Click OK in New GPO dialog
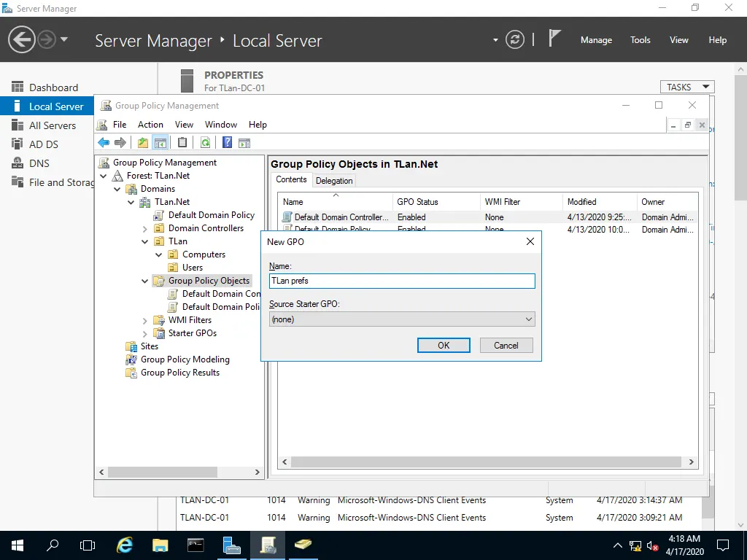This screenshot has width=747, height=560. pyautogui.click(x=444, y=345)
